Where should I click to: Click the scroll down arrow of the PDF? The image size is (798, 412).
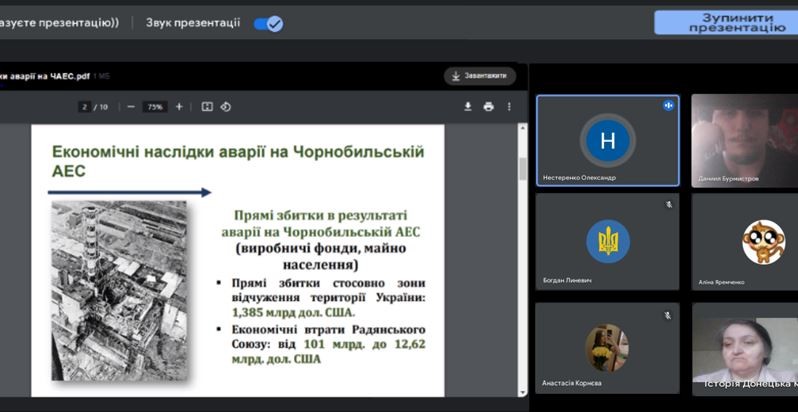click(523, 392)
